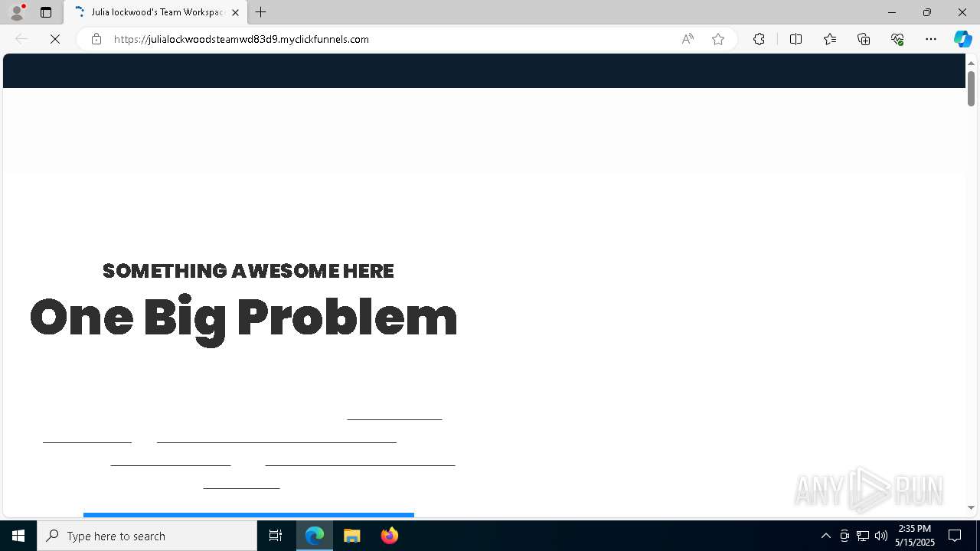
Task: Activate Read aloud icon in address bar
Action: pos(688,39)
